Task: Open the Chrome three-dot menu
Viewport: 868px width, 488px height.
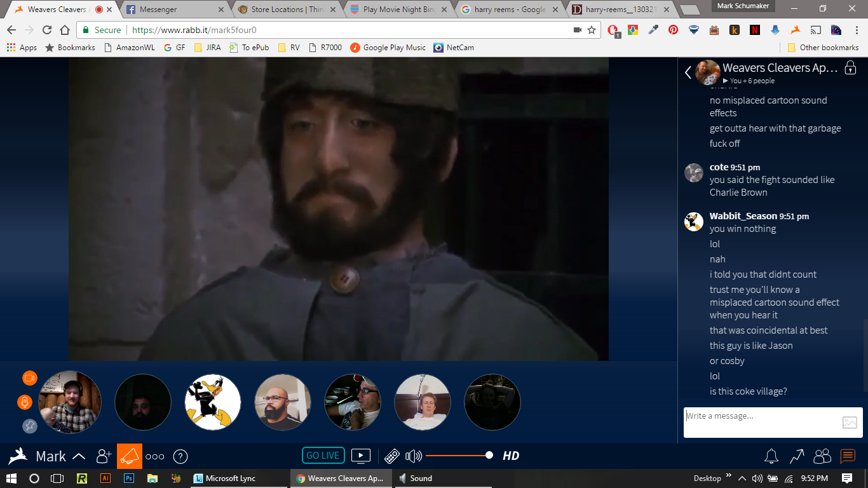Action: (x=856, y=30)
